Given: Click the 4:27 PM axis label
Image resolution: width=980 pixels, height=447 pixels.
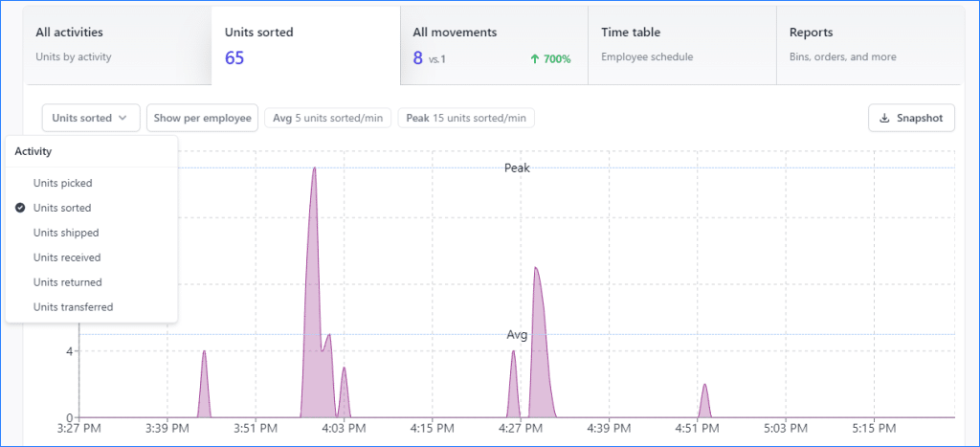Looking at the screenshot, I should point(520,429).
